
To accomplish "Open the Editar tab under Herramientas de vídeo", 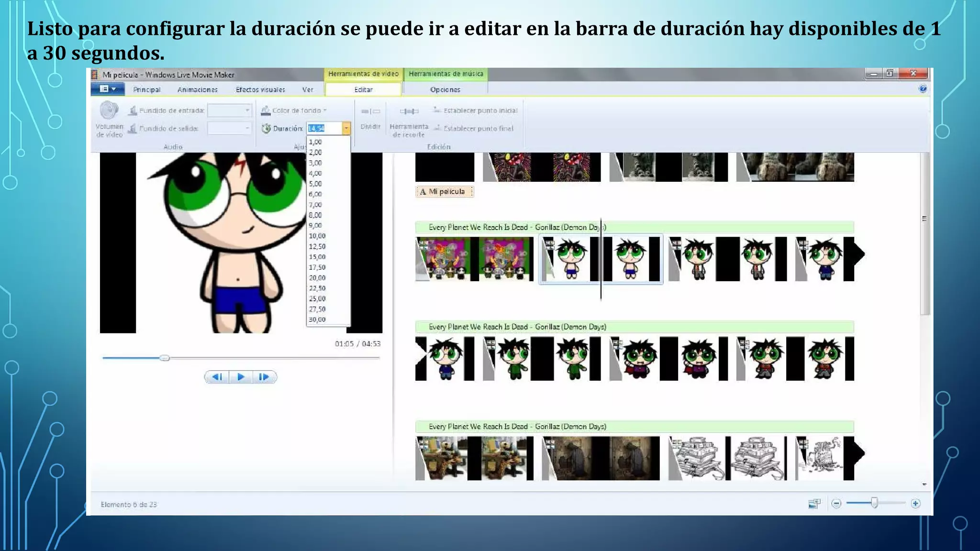I will (363, 89).
